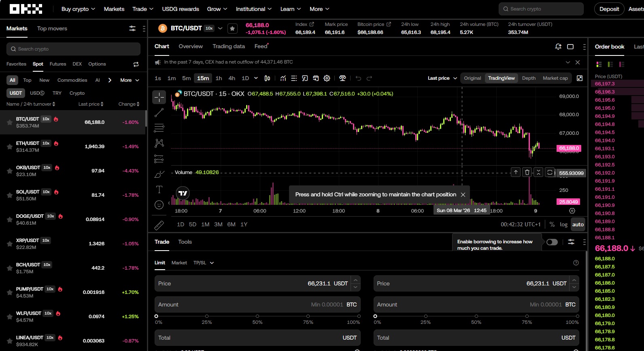Change chart layout square icon
Image resolution: width=644 pixels, height=351 pixels.
pos(570,47)
